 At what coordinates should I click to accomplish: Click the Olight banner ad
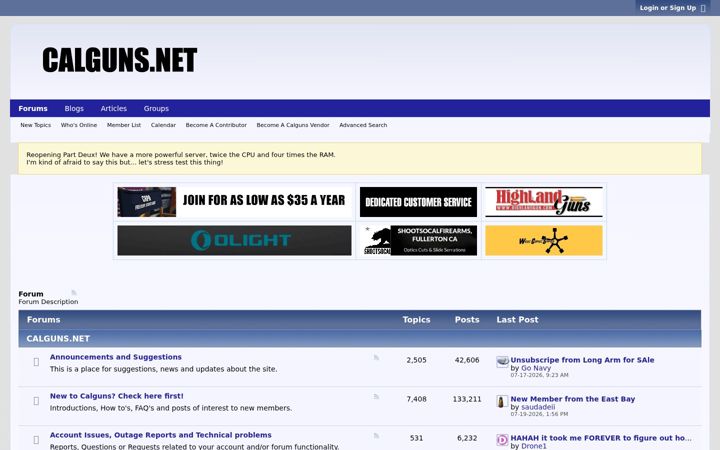tap(234, 240)
